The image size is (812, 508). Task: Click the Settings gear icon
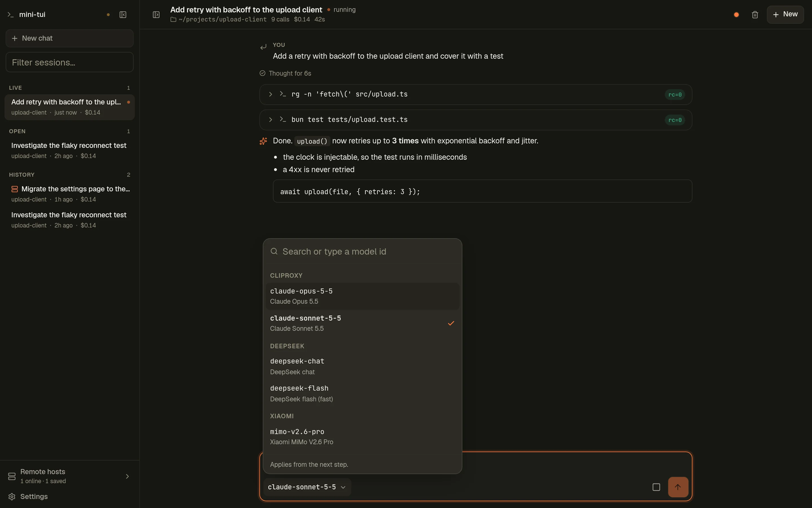12,496
